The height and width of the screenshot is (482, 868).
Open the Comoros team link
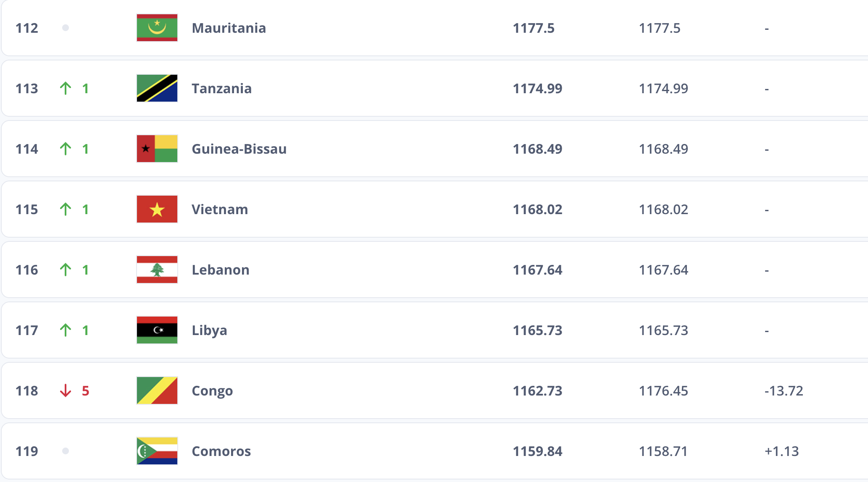221,451
